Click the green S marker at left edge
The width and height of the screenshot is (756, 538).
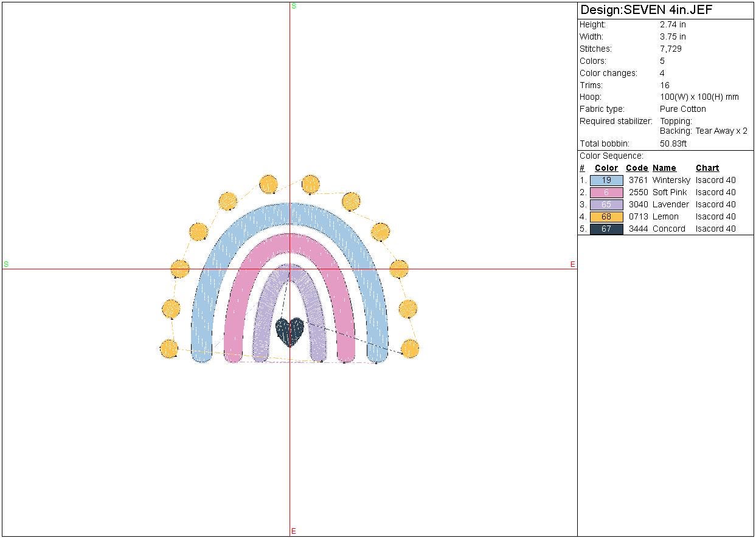(6, 264)
